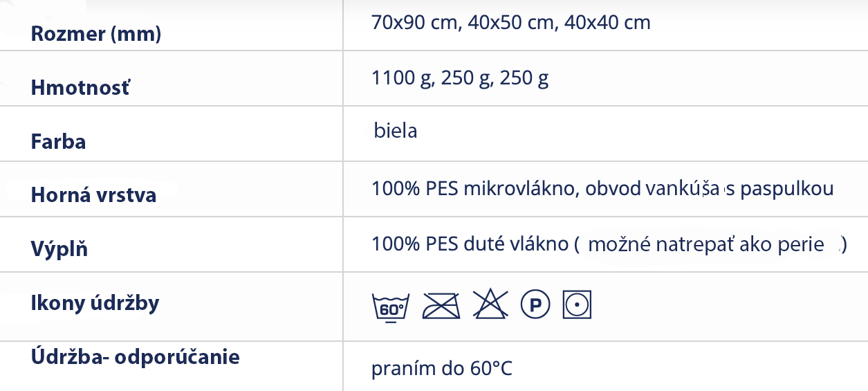Select the Výplň row label

pyautogui.click(x=59, y=248)
